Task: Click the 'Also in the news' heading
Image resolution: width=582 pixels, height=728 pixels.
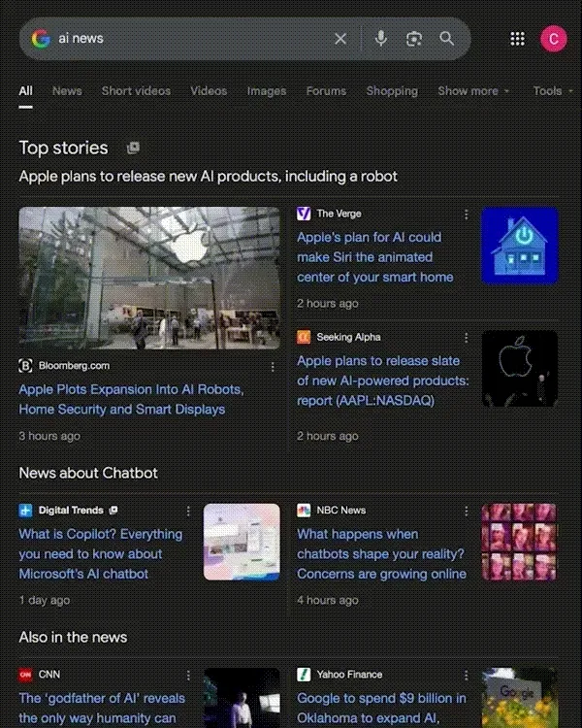Action: point(73,638)
